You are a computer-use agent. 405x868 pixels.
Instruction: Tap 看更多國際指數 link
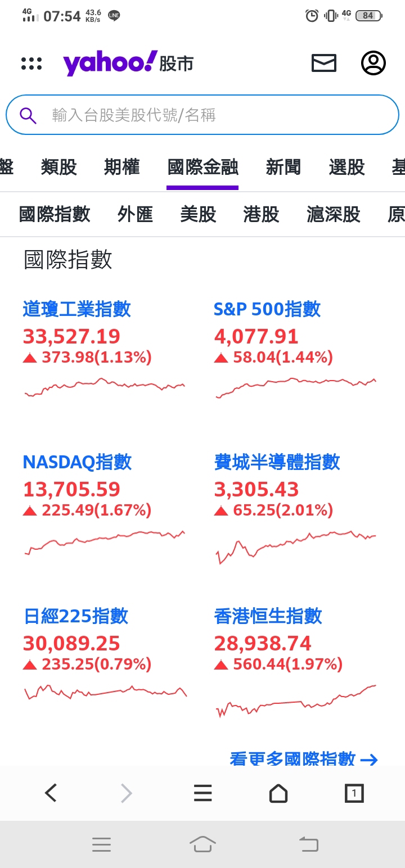303,759
